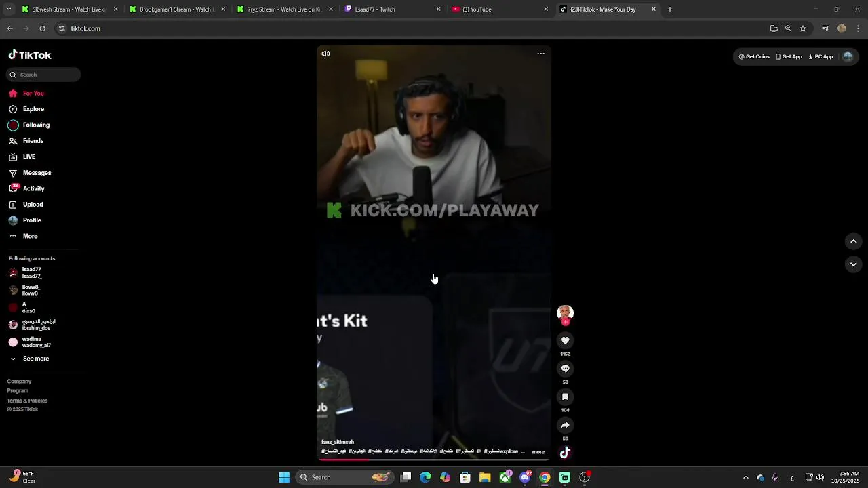The width and height of the screenshot is (868, 488).
Task: Open 6ixs0 following account
Action: (22, 308)
